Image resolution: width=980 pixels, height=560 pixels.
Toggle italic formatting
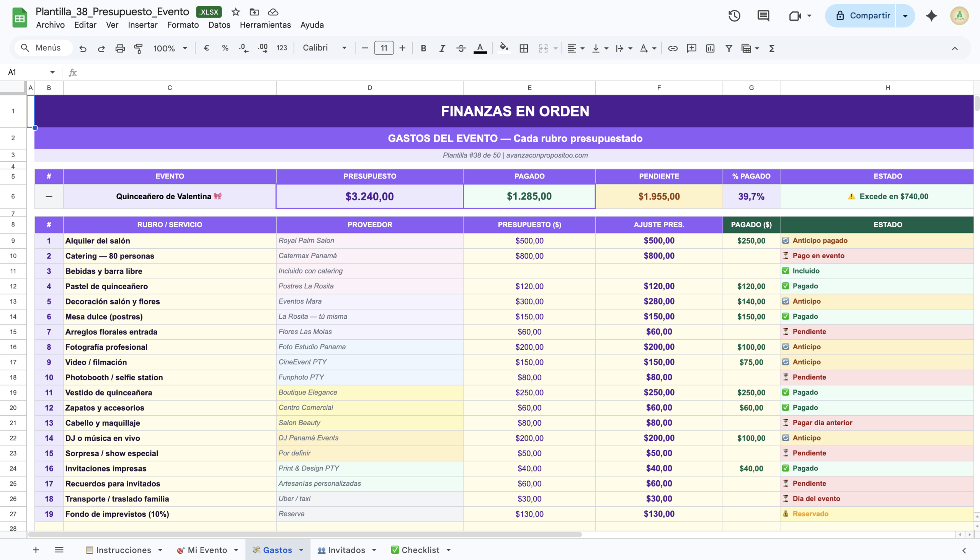[x=442, y=48]
